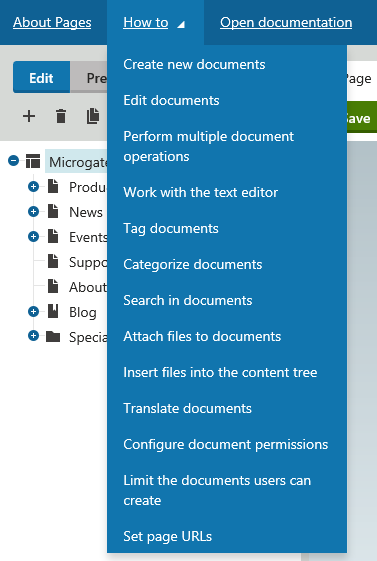
Task: Click the Special folder icon
Action: tap(53, 336)
